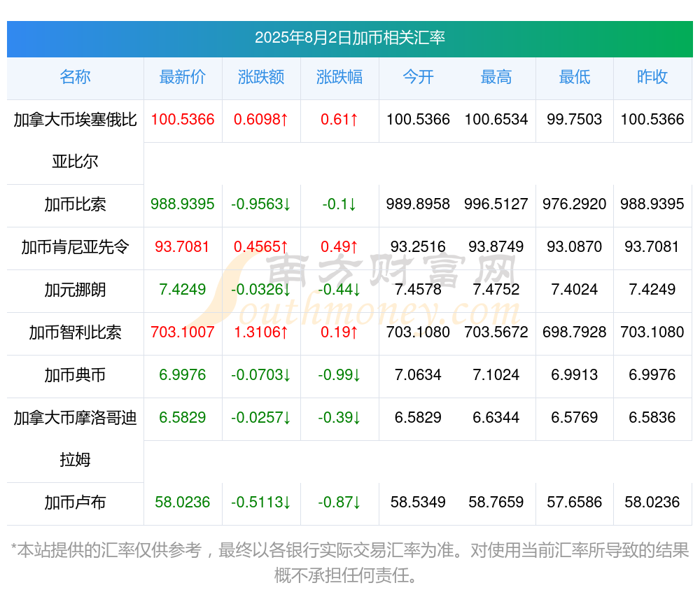Click the title 2025年8月2日加币相关汇率
The height and width of the screenshot is (597, 700).
click(349, 38)
